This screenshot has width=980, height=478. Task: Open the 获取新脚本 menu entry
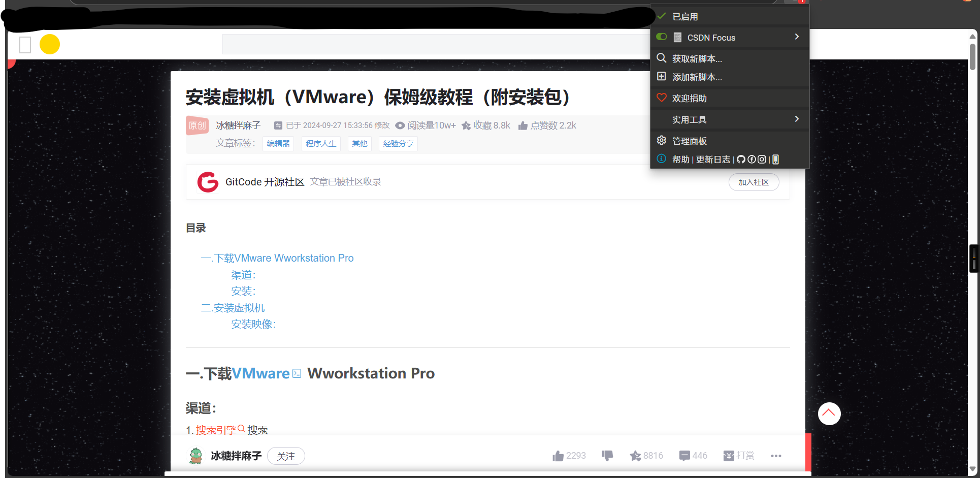pyautogui.click(x=730, y=58)
